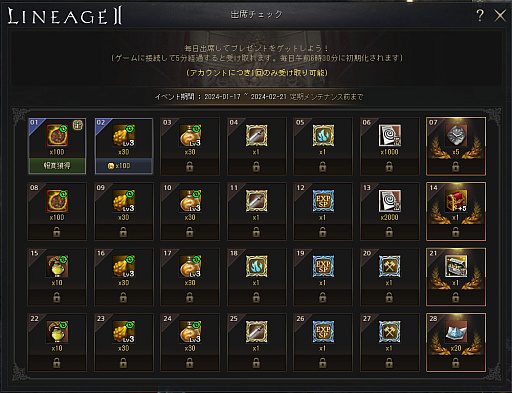Click the x100 coin button on day 02
Viewport: 512px width, 393px height.
tap(124, 166)
